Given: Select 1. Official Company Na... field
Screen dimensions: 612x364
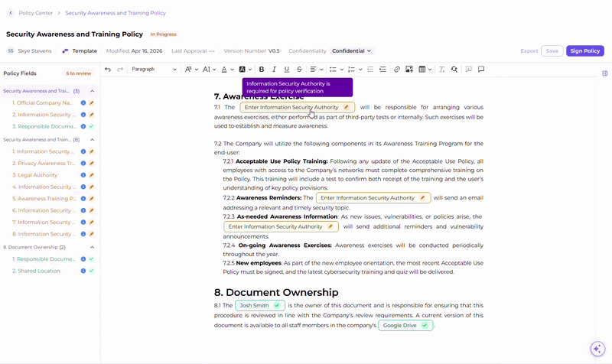Looking at the screenshot, I should [43, 103].
